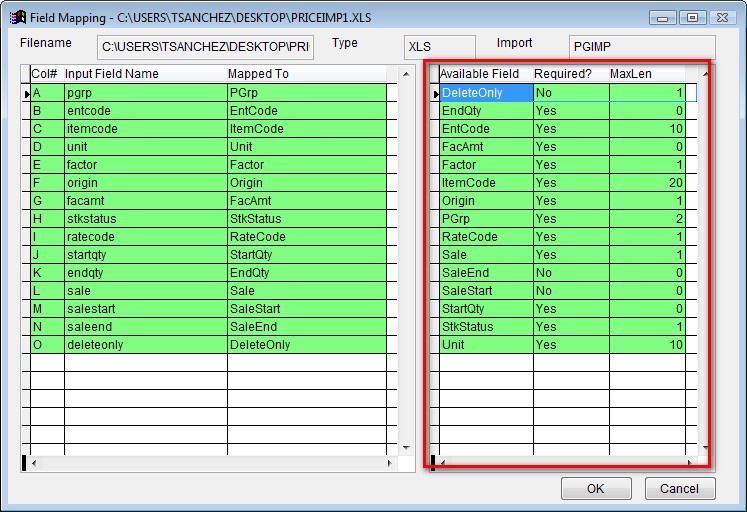
Task: Select RateCode in the Available Field list
Action: pyautogui.click(x=486, y=237)
